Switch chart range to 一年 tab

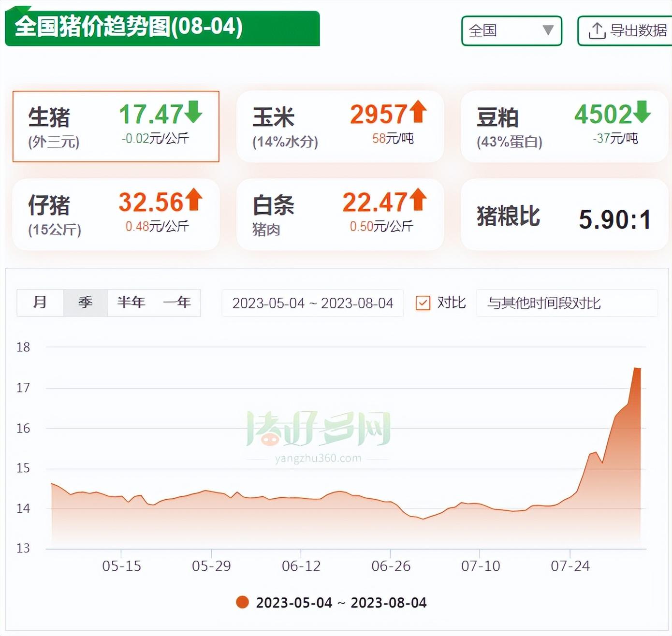coord(177,303)
